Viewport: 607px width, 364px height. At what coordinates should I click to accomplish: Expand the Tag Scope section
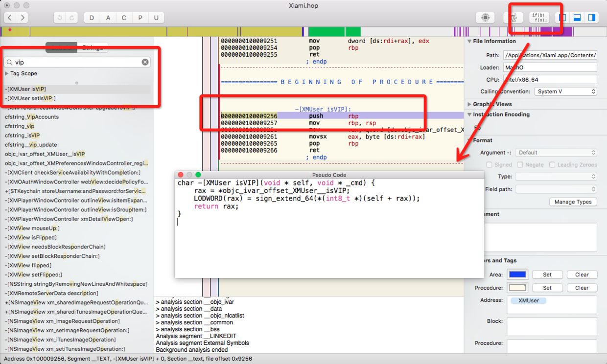(x=7, y=73)
